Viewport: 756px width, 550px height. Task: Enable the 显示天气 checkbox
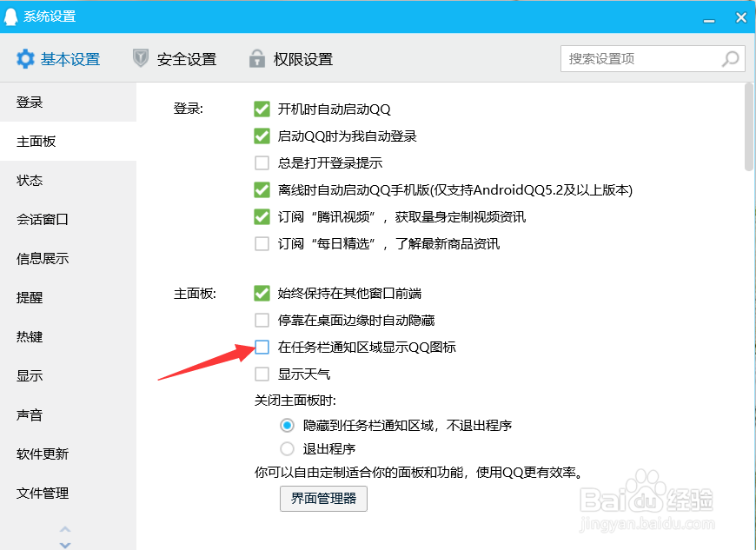[262, 374]
